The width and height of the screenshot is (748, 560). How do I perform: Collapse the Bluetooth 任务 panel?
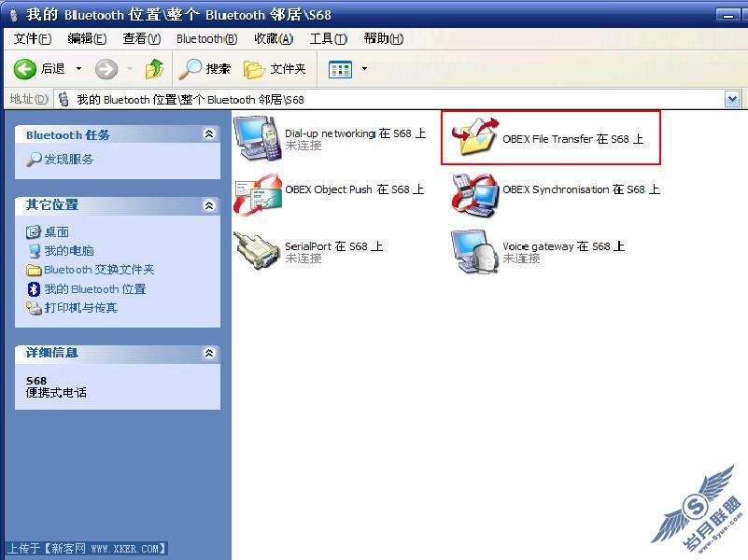tap(209, 133)
